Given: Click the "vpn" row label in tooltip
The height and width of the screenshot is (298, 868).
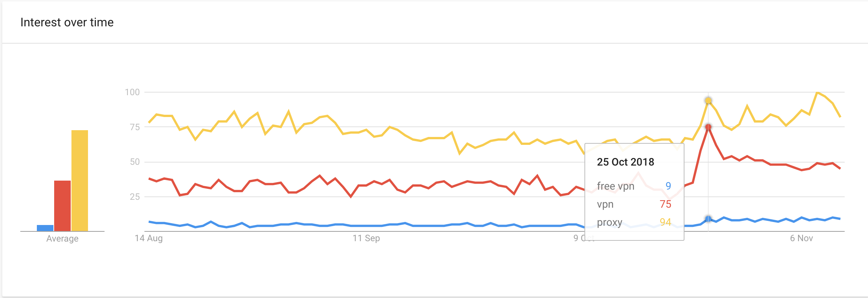Looking at the screenshot, I should 605,204.
